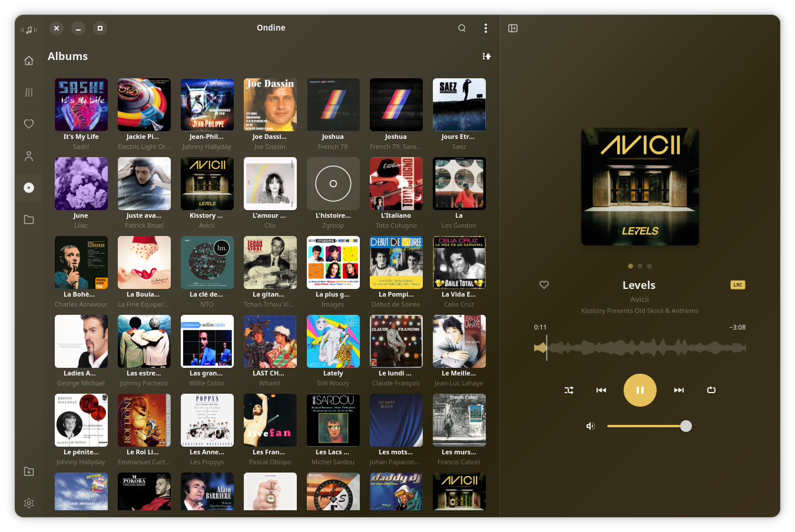The image size is (795, 532).
Task: Open the Favorites heart in the sidebar
Action: [x=29, y=124]
